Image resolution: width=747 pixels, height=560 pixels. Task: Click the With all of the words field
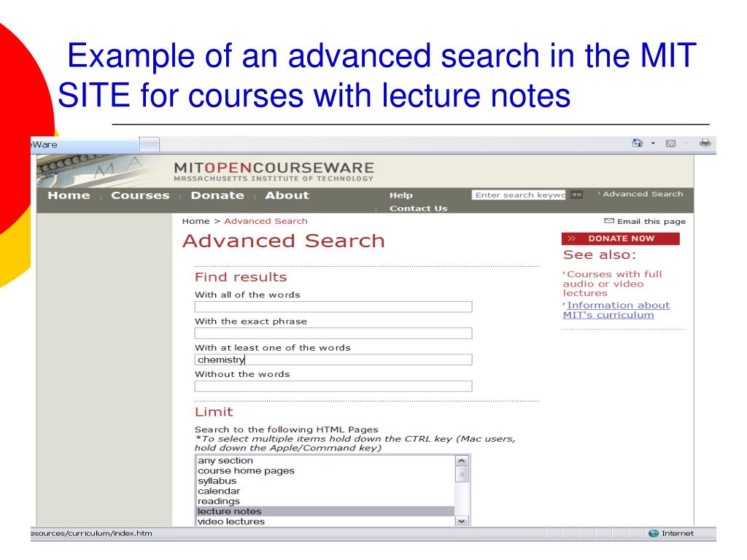333,307
